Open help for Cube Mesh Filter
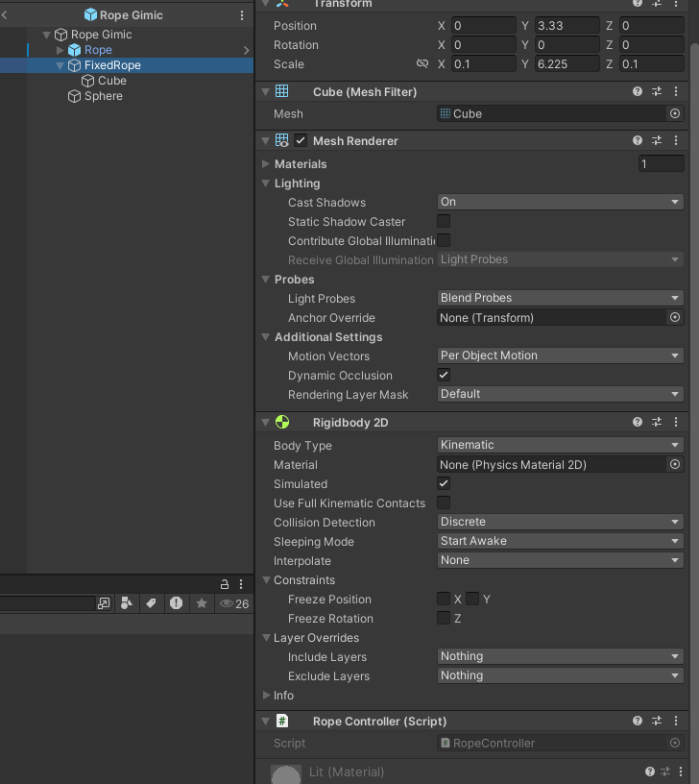The width and height of the screenshot is (699, 784). (637, 91)
